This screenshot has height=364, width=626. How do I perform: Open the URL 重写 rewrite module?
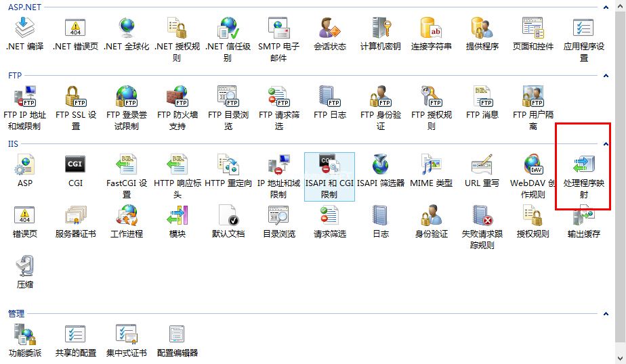(482, 166)
